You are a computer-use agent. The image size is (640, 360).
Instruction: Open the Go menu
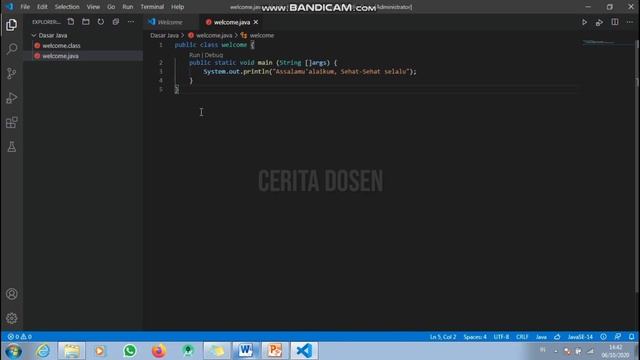(x=111, y=7)
